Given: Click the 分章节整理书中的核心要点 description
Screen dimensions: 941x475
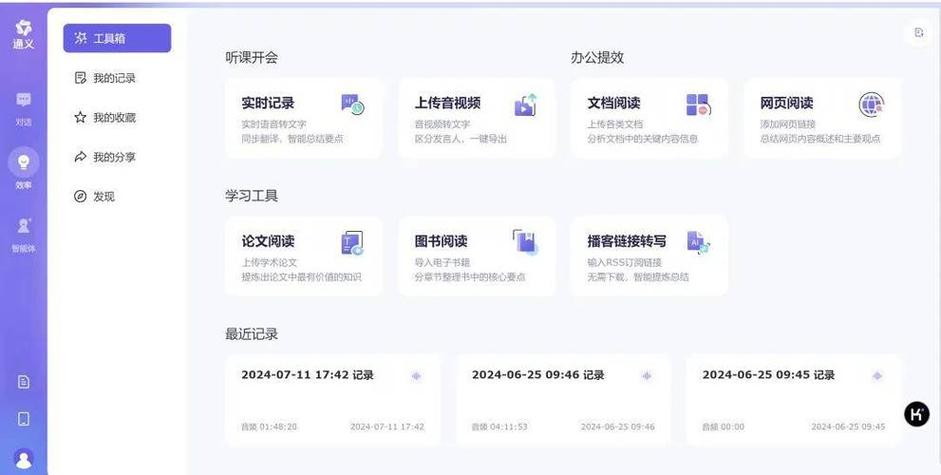Looking at the screenshot, I should (470, 277).
